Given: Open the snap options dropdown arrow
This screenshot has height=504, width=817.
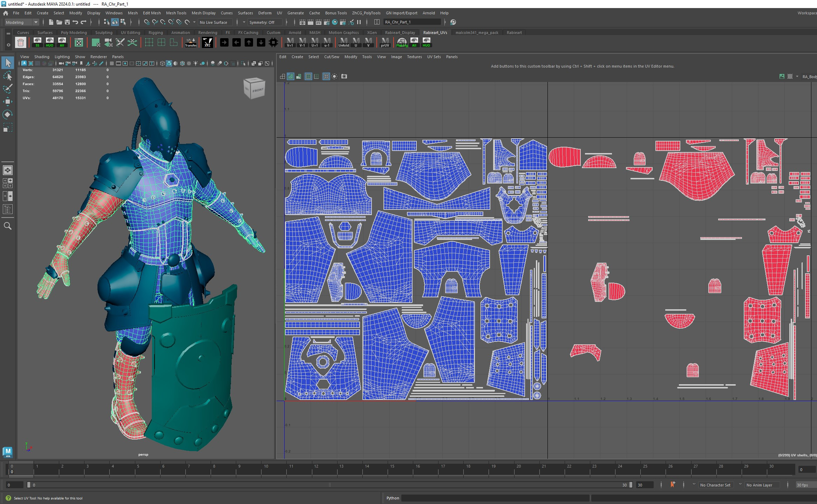Looking at the screenshot, I should tap(194, 22).
